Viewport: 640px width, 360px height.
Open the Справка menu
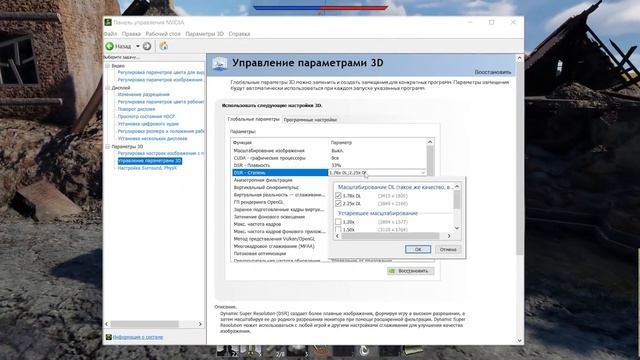tap(239, 34)
